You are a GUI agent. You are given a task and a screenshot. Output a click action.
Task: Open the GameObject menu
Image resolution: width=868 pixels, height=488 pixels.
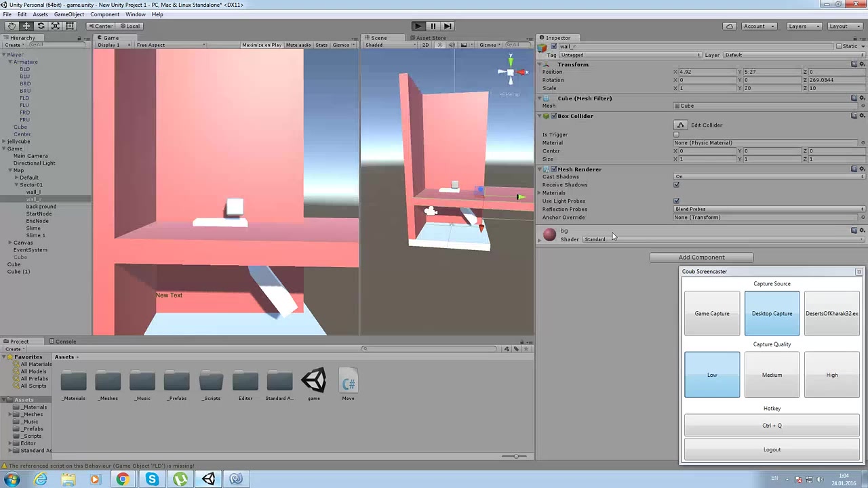click(68, 14)
